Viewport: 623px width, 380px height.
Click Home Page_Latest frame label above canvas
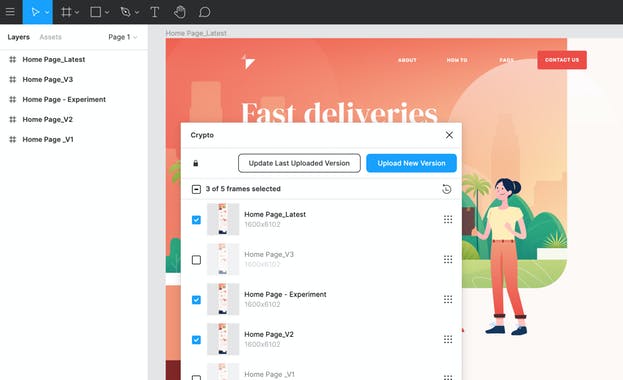click(196, 33)
